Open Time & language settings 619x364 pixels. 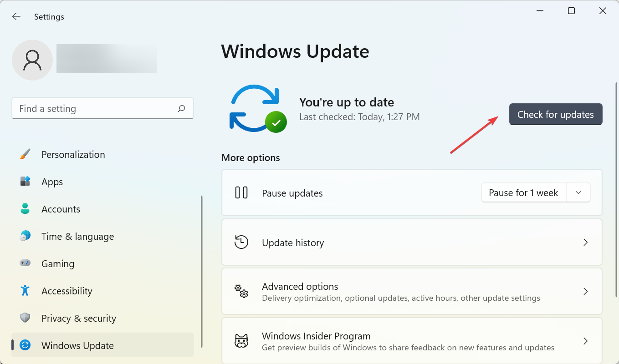pyautogui.click(x=103, y=236)
